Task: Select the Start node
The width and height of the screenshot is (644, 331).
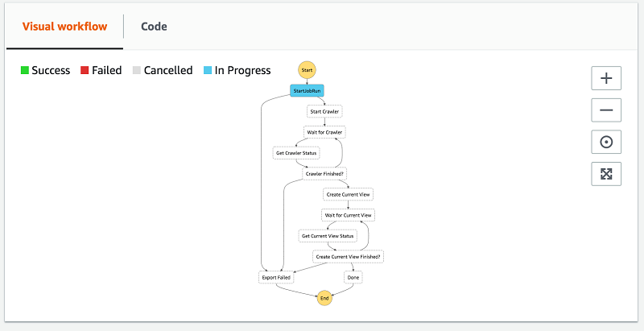Action: coord(307,71)
